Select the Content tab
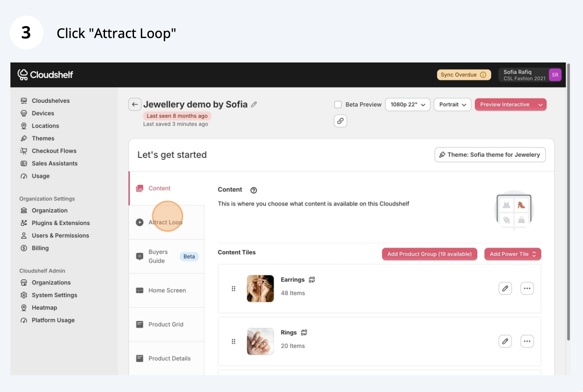 point(167,188)
